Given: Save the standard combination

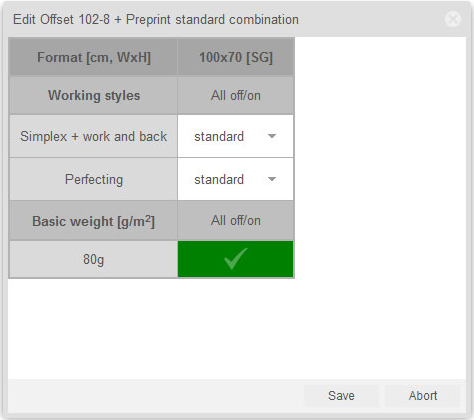Looking at the screenshot, I should 341,396.
